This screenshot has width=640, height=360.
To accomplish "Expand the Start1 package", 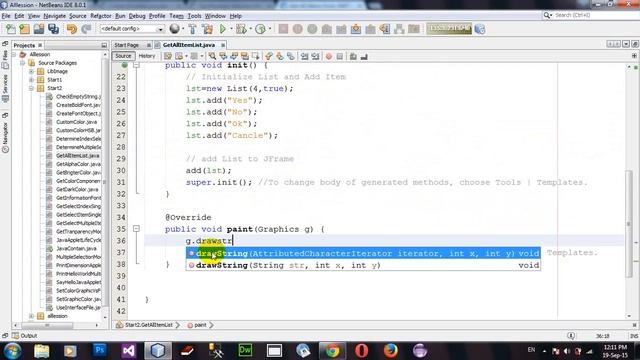I will tap(31, 80).
